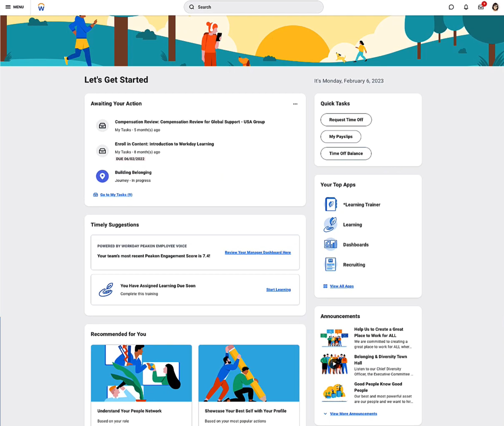The width and height of the screenshot is (504, 426).
Task: Click into the Search field
Action: (x=254, y=7)
